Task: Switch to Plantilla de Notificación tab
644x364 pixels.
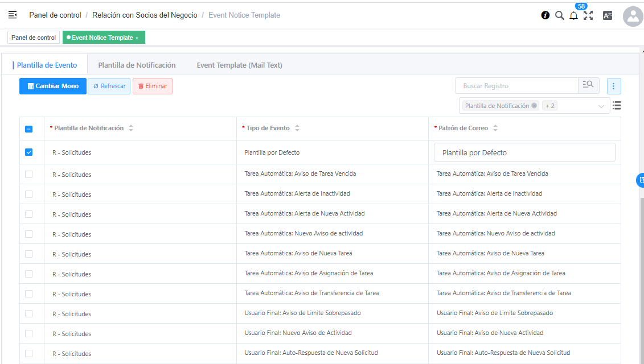Action: [137, 65]
